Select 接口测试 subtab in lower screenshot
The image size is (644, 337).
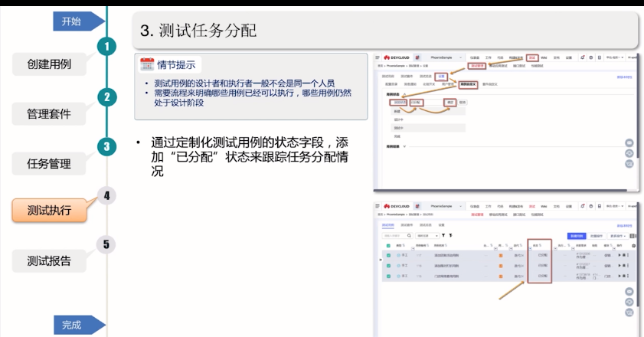point(519,214)
